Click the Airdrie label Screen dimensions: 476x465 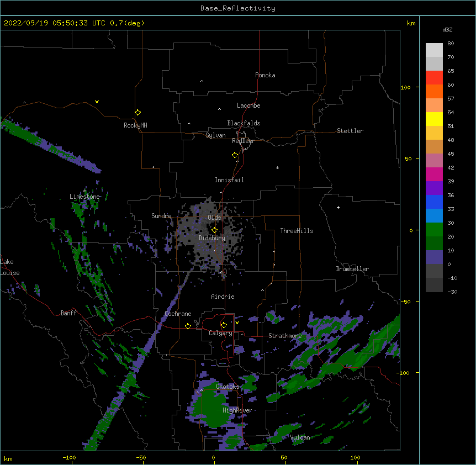[x=223, y=297]
